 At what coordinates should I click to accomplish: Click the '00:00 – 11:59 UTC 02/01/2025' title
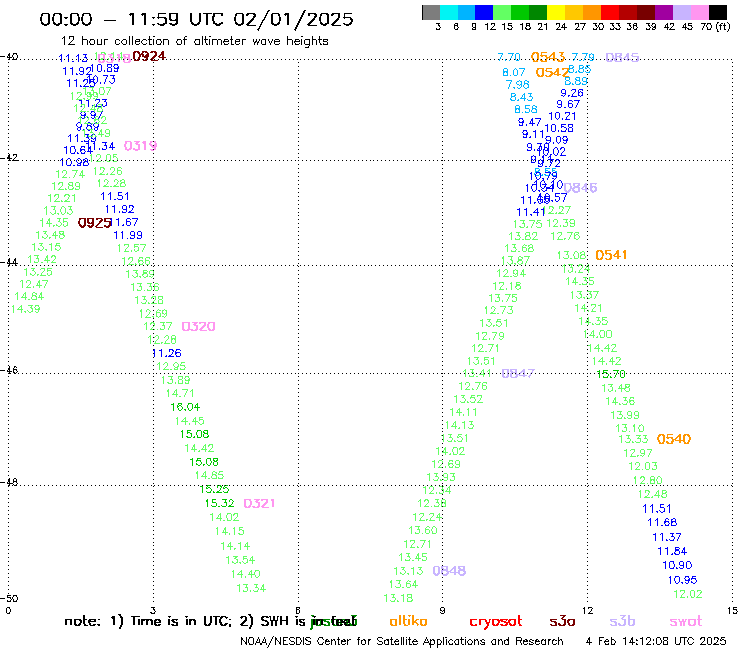click(x=196, y=19)
